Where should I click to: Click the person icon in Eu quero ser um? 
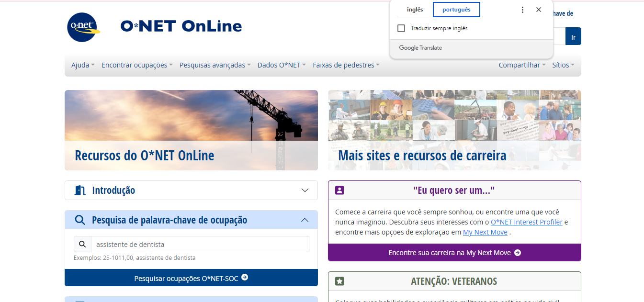pos(339,190)
